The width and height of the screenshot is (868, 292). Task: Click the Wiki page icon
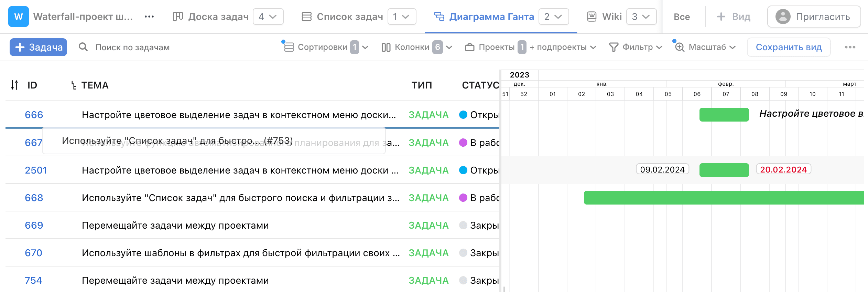click(592, 17)
